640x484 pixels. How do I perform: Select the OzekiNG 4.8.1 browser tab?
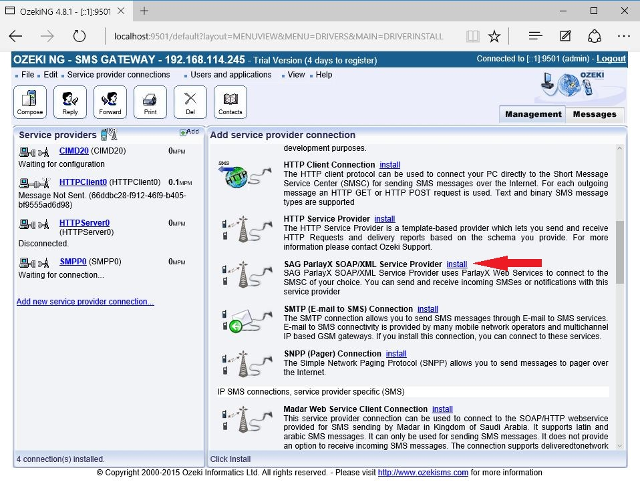65,11
